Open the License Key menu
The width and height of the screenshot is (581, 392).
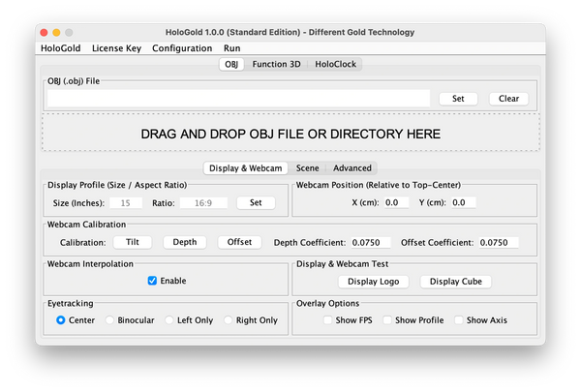[x=116, y=47]
